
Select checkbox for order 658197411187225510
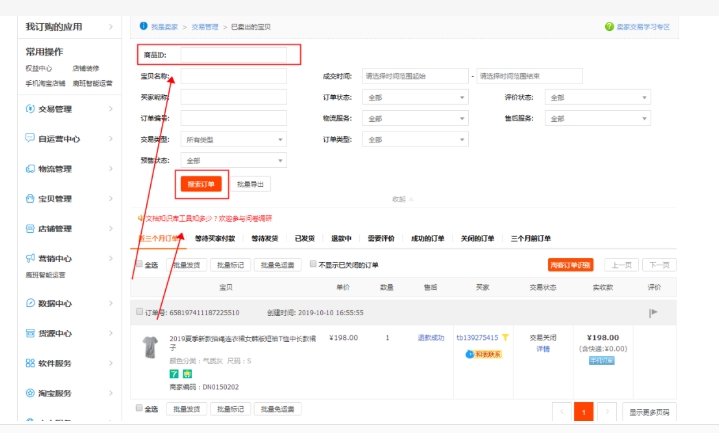(139, 312)
